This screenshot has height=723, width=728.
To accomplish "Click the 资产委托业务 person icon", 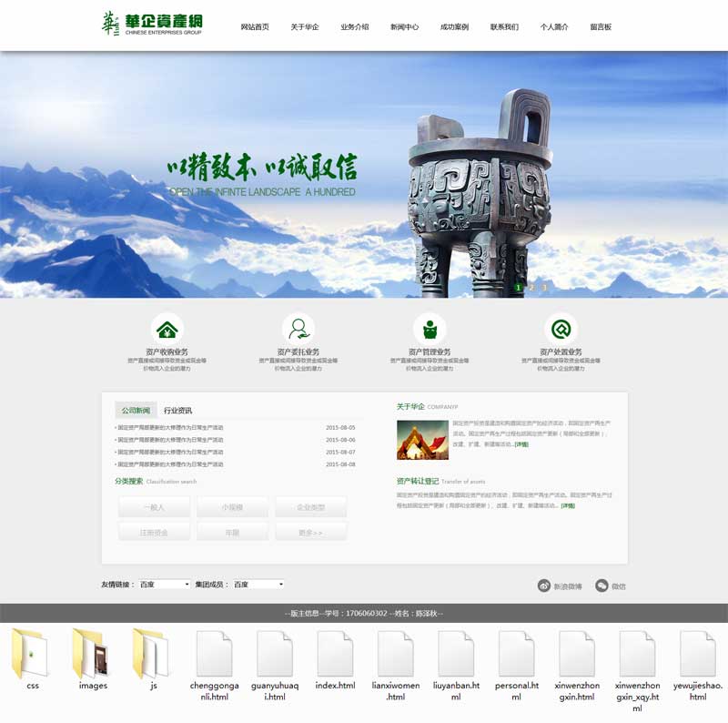I will (298, 329).
